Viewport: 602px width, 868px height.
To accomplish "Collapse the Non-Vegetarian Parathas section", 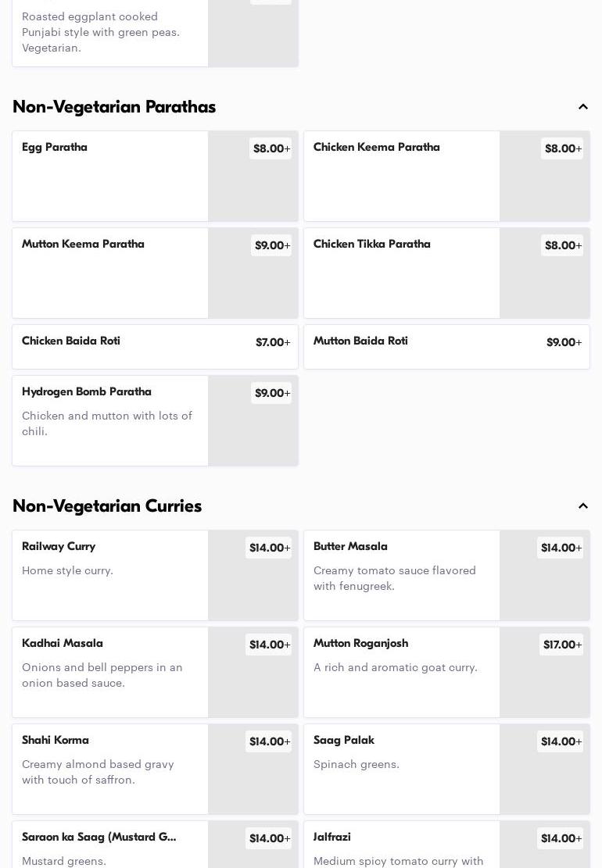I will (583, 107).
